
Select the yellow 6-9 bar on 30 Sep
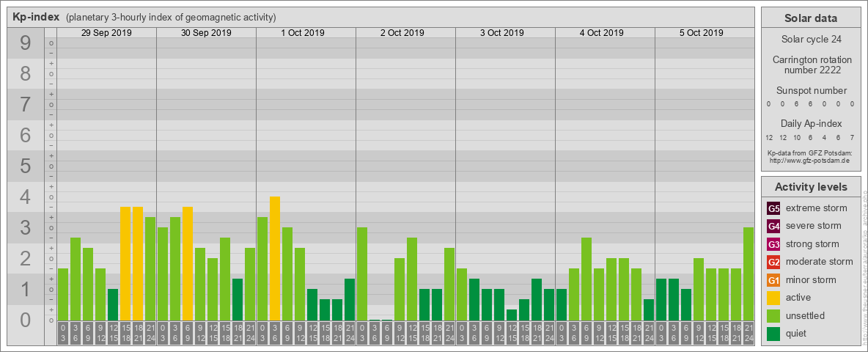tap(188, 263)
